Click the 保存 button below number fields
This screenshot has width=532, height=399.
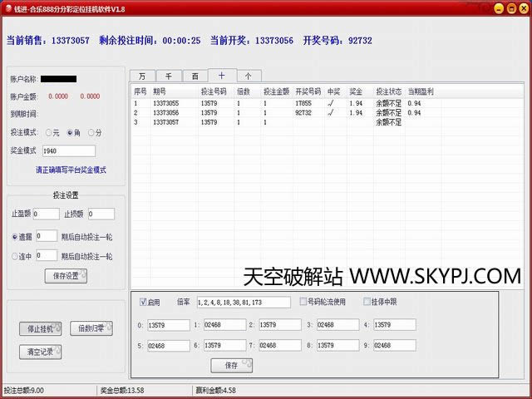231,365
